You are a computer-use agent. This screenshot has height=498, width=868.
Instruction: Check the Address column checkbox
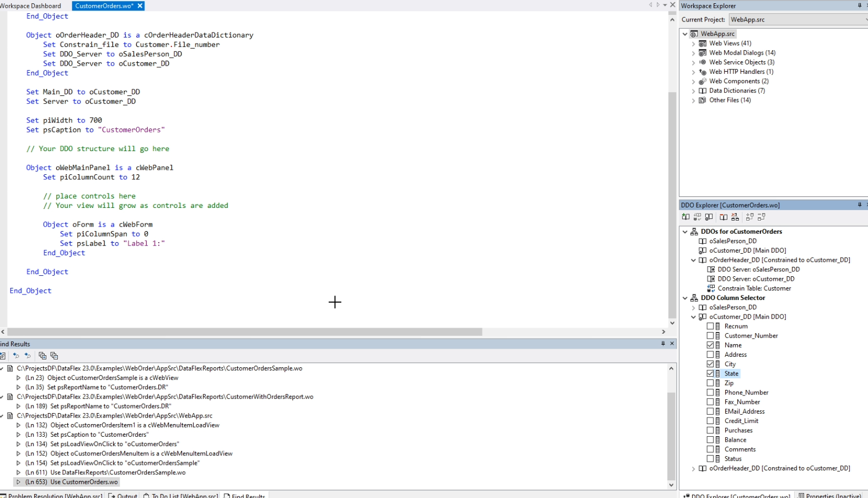pos(710,355)
